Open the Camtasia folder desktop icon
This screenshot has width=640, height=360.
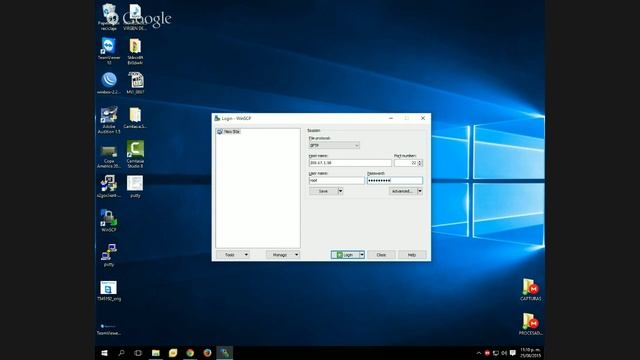click(x=135, y=118)
